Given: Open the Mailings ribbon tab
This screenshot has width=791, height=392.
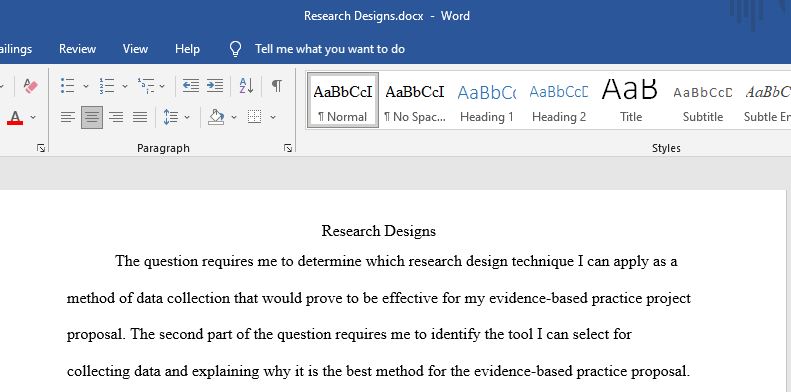Looking at the screenshot, I should point(16,49).
